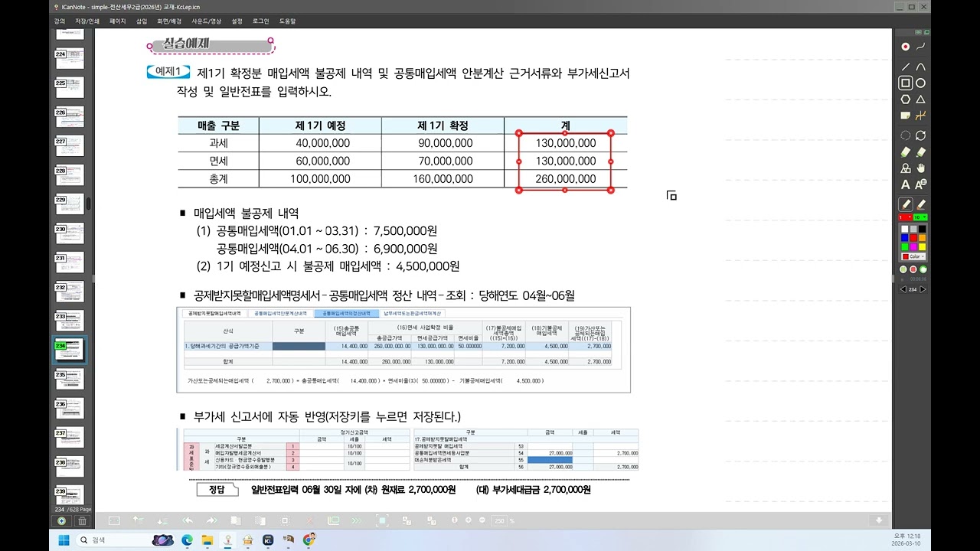Image resolution: width=980 pixels, height=551 pixels.
Task: Select the right green highlighter eraser
Action: [921, 152]
